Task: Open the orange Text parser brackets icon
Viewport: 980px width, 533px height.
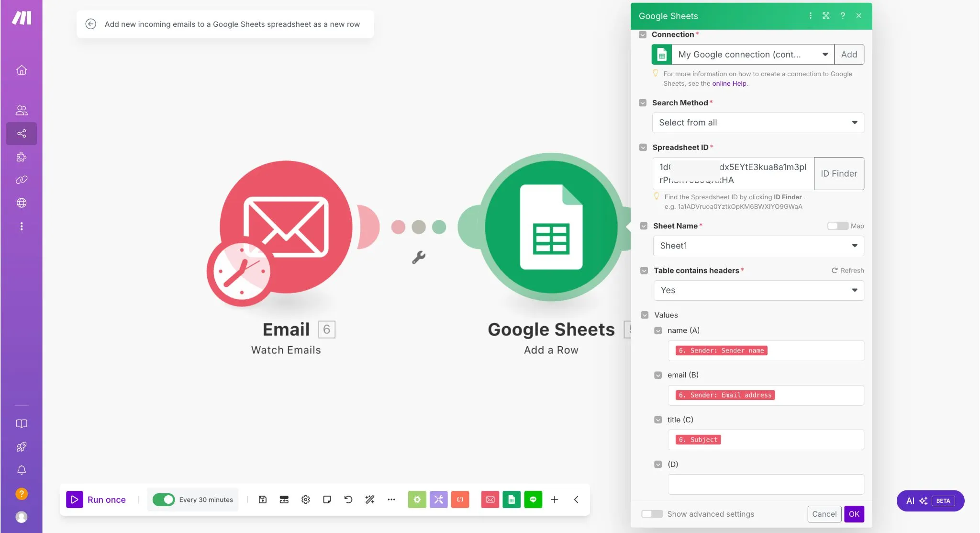Action: 460,499
